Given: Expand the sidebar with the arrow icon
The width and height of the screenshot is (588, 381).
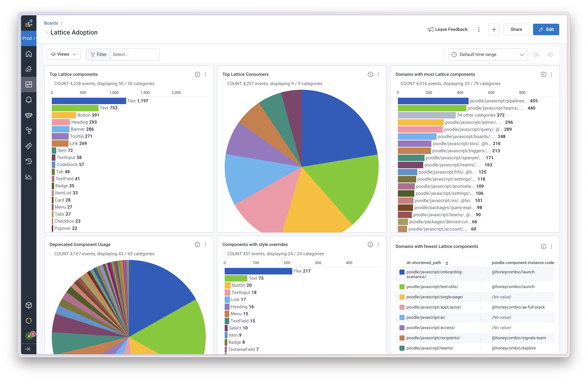Looking at the screenshot, I should point(28,349).
